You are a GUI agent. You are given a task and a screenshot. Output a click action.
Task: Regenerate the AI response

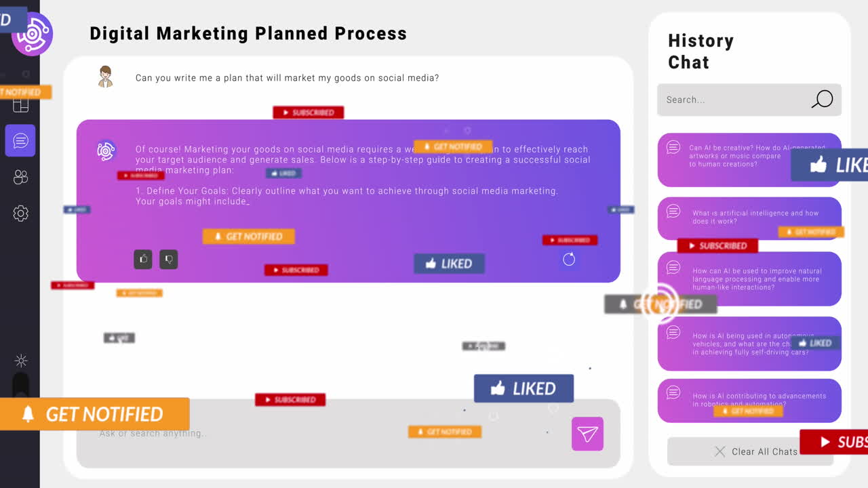[569, 259]
